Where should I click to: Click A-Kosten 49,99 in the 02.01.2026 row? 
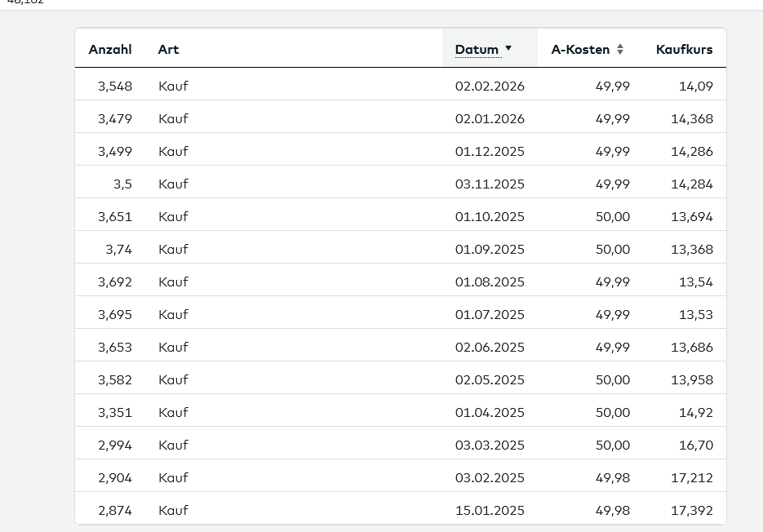click(x=613, y=119)
